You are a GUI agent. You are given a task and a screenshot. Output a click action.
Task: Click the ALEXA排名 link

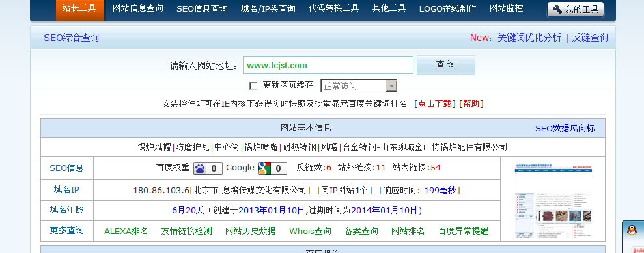(x=126, y=231)
